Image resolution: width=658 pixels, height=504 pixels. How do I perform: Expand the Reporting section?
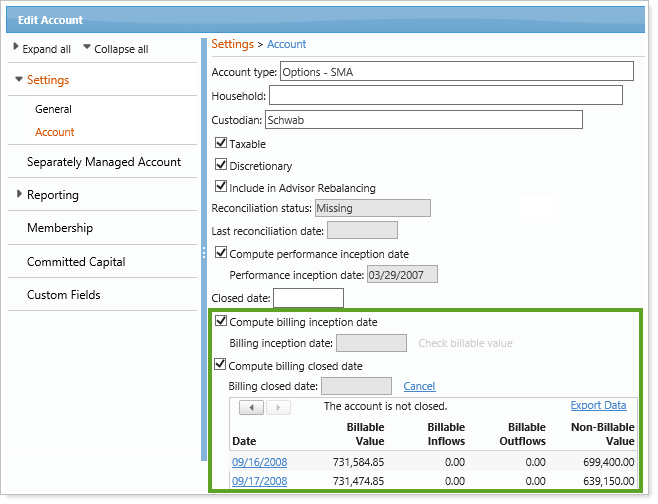[19, 194]
